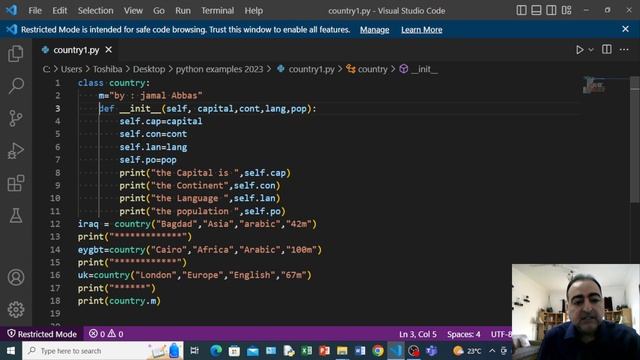Open the Source Control view
This screenshot has width=640, height=360.
tap(16, 118)
